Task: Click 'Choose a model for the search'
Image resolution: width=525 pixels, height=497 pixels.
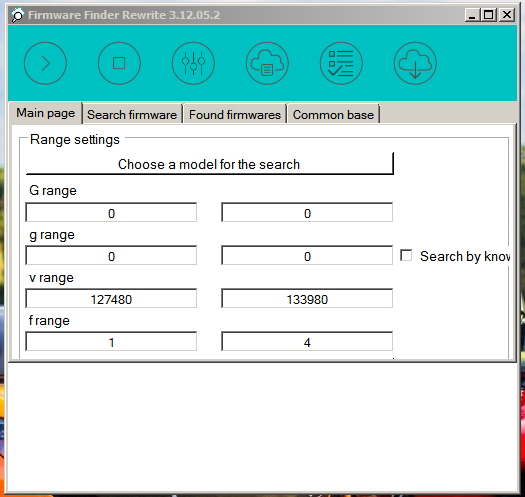Action: coord(210,164)
